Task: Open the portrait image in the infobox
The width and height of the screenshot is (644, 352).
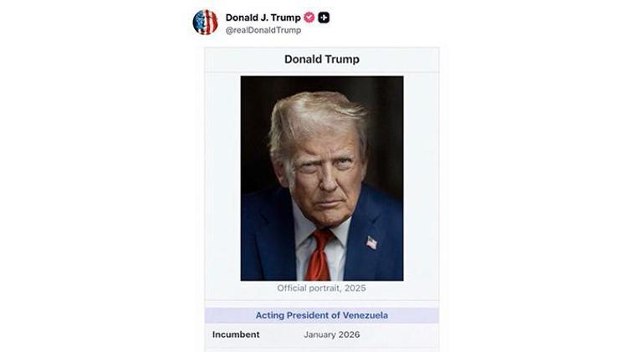Action: [322, 178]
